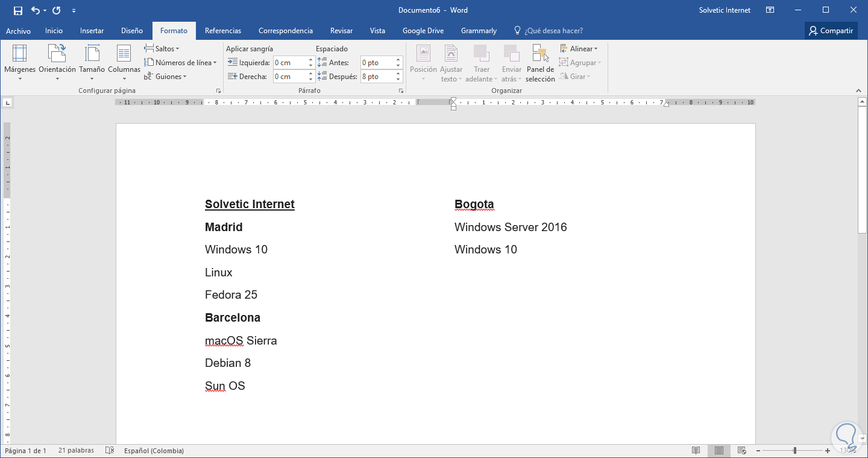Click the Ajustar texto wrap icon
The height and width of the screenshot is (458, 868).
tap(451, 53)
